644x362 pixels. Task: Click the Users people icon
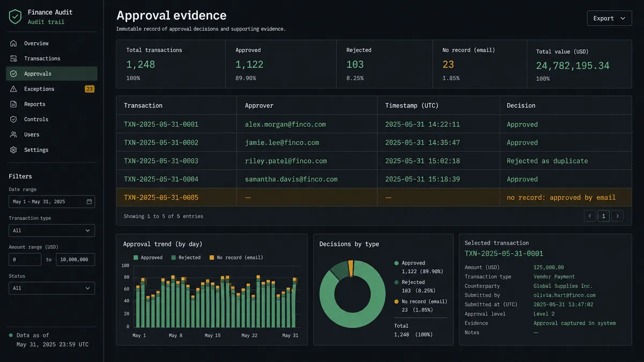[13, 135]
